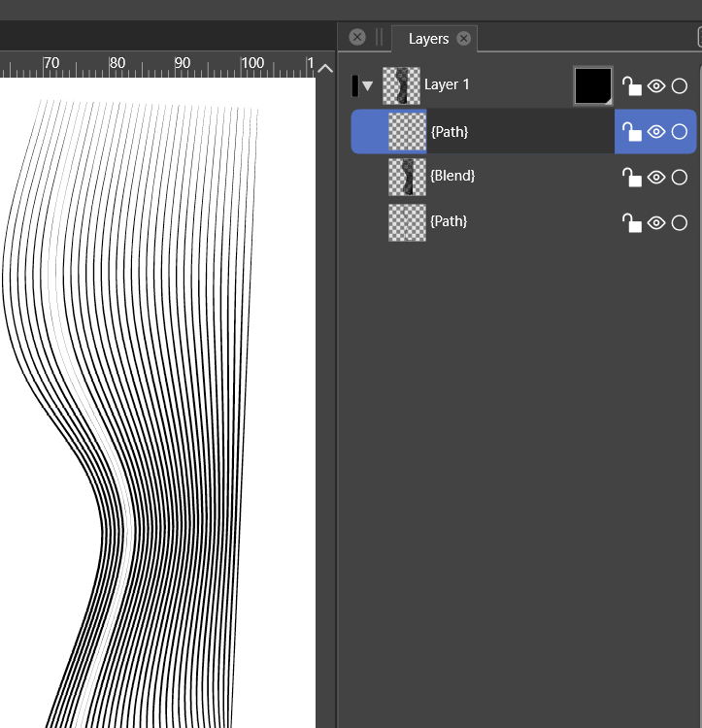Unlock the Layer 1 lock icon

(x=632, y=86)
